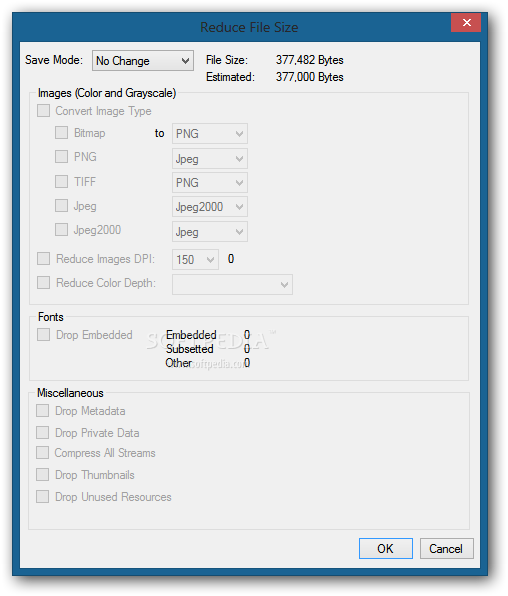This screenshot has height=596, width=508.
Task: Click the Embedded fonts count label
Action: click(191, 334)
